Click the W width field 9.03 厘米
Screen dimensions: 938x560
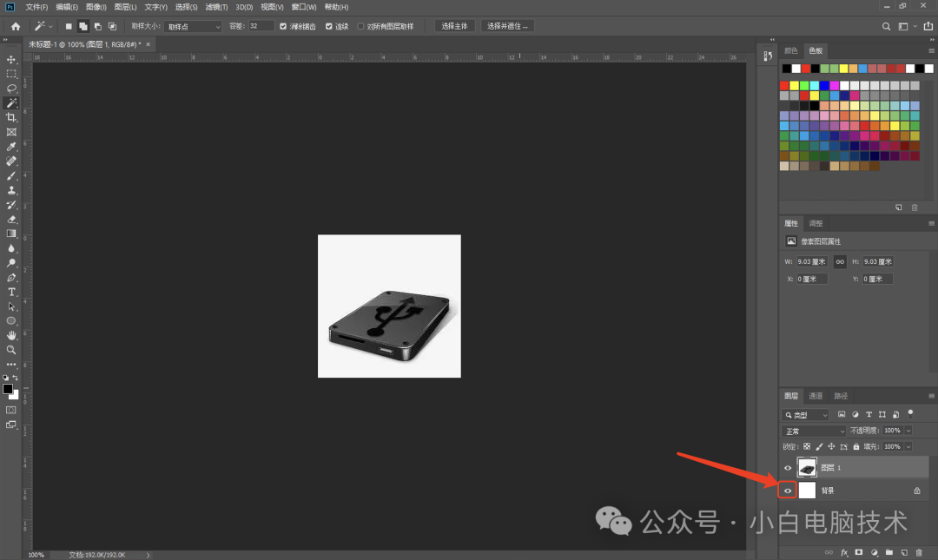tap(812, 261)
